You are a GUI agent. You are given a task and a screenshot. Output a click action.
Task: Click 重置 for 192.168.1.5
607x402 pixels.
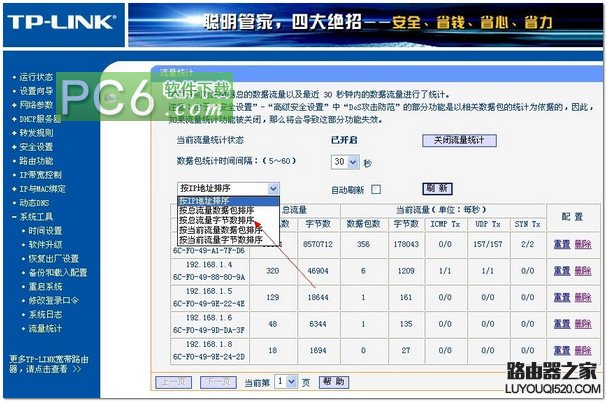(x=562, y=297)
